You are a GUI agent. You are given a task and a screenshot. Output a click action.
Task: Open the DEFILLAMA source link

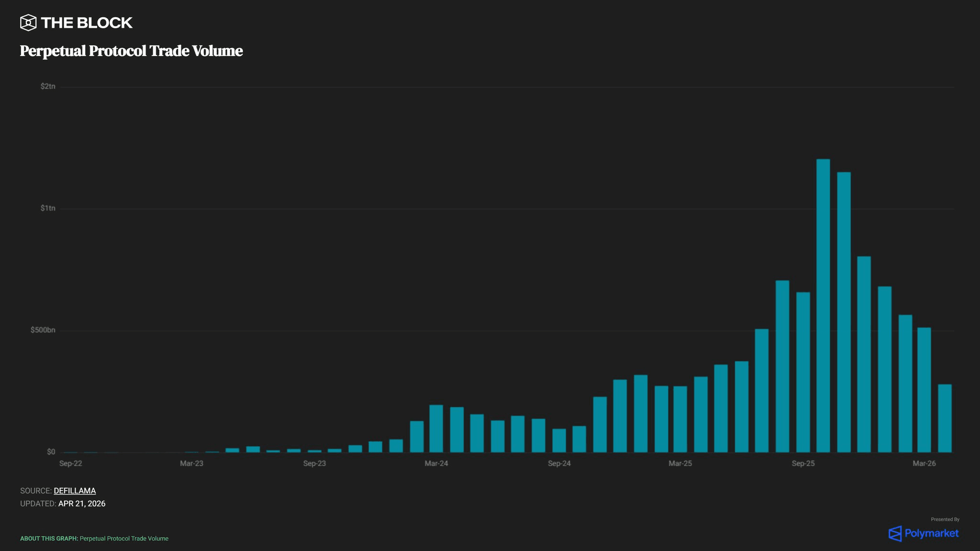click(x=75, y=491)
